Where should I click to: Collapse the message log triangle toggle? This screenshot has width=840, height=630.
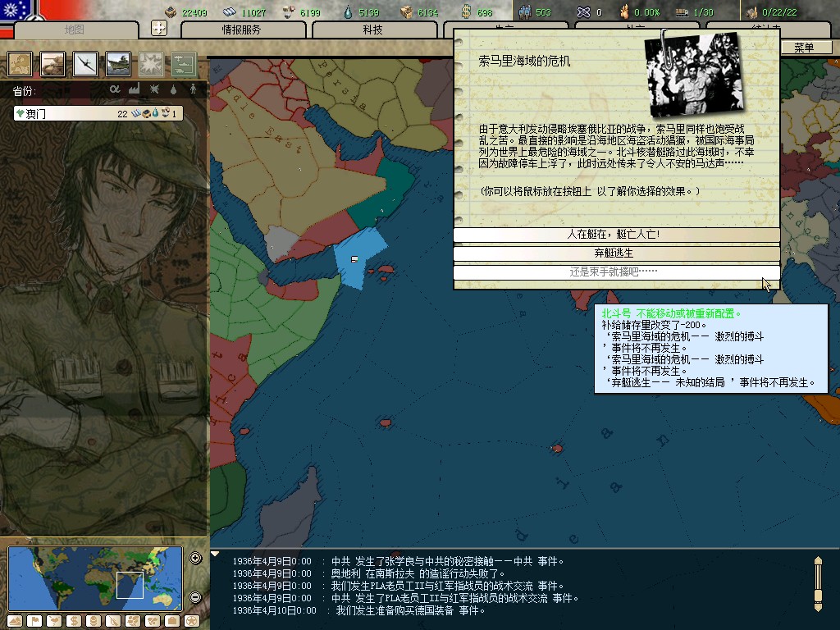[x=215, y=554]
